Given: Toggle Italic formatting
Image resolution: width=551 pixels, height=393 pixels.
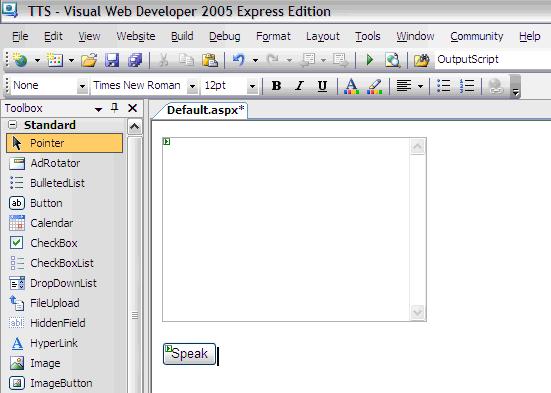Looking at the screenshot, I should [299, 85].
